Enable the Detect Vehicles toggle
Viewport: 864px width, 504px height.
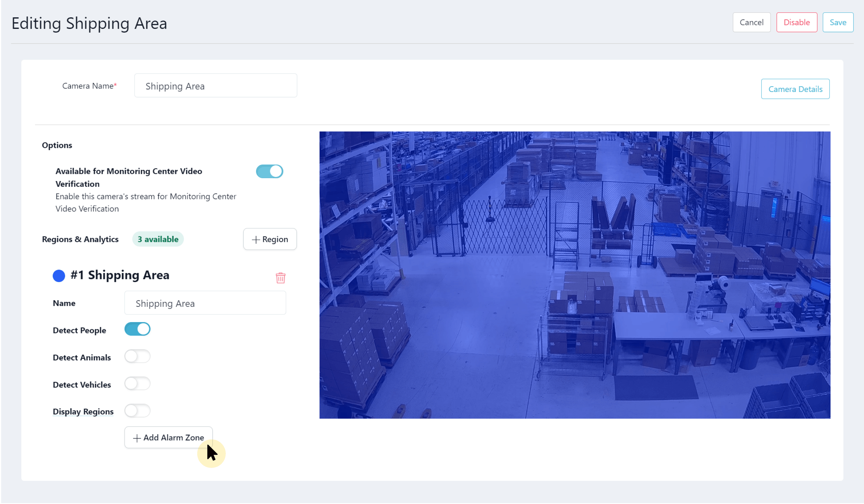tap(138, 384)
